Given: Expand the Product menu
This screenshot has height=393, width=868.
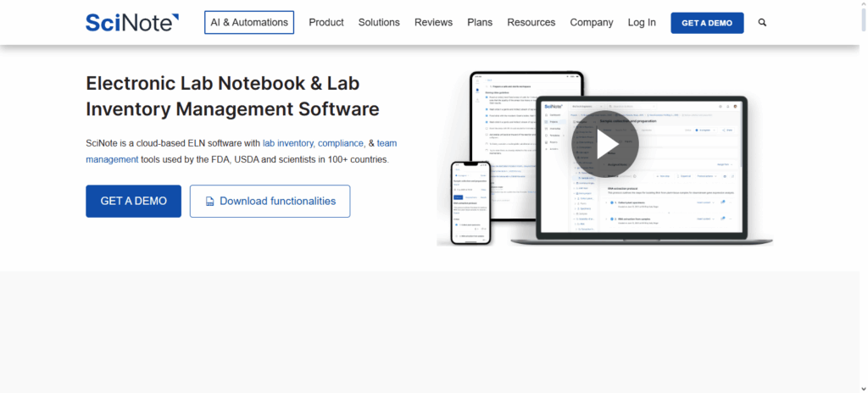Looking at the screenshot, I should point(325,23).
